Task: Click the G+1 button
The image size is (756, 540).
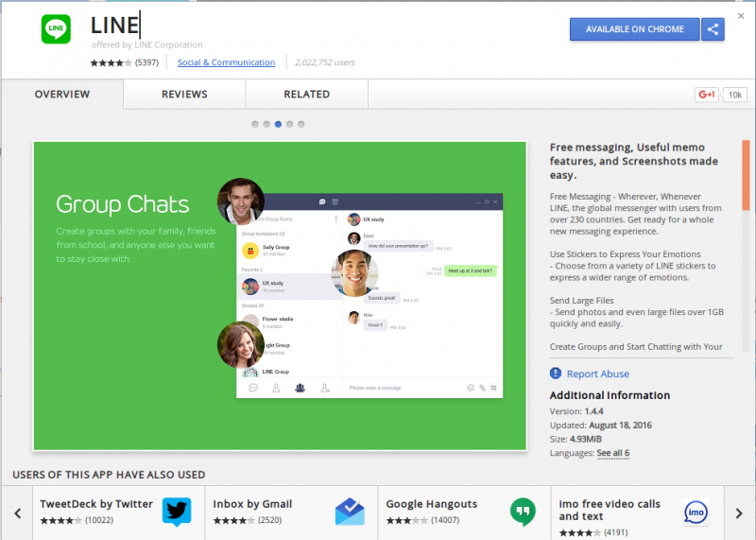Action: 706,95
